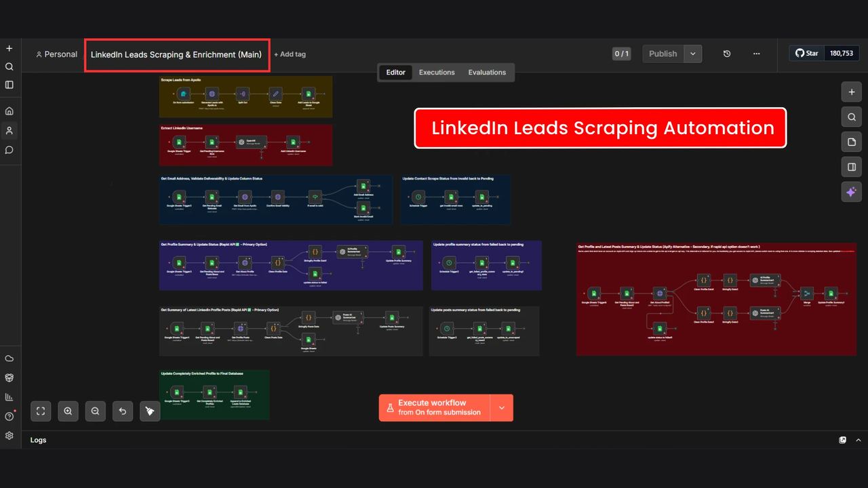Image resolution: width=868 pixels, height=488 pixels.
Task: Toggle the focus panel icon on right
Action: (x=852, y=167)
